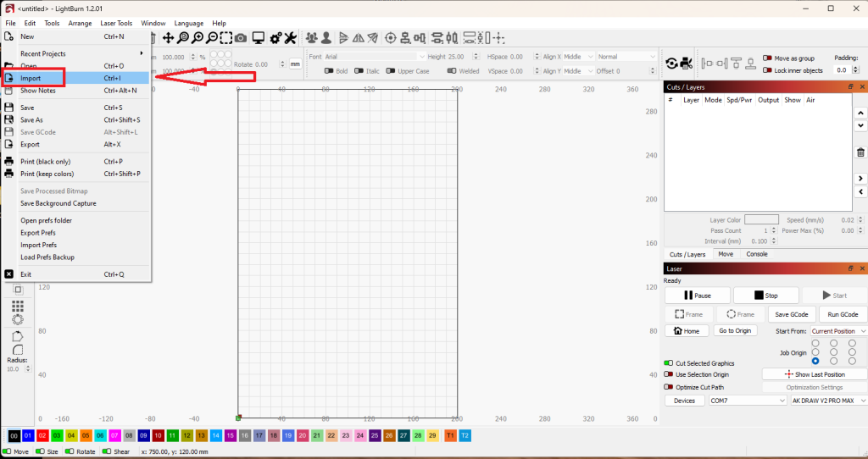The width and height of the screenshot is (868, 459).
Task: Click the monitor preview icon
Action: pyautogui.click(x=258, y=38)
